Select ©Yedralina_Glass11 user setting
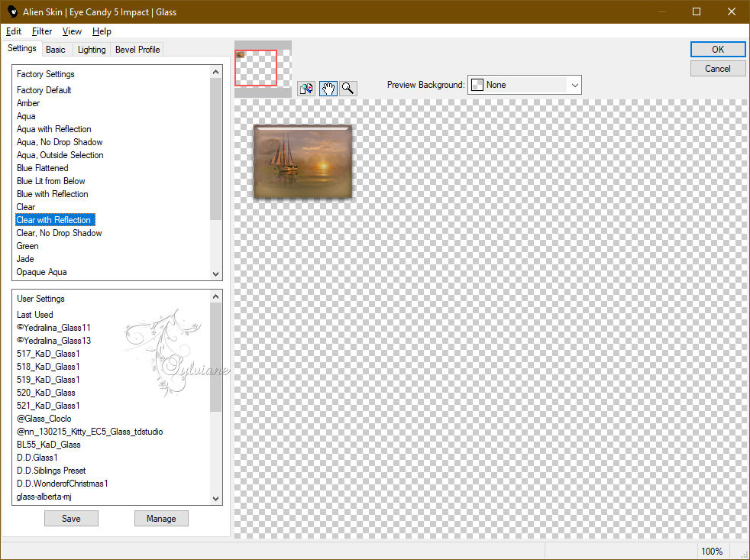This screenshot has height=560, width=750. [x=53, y=328]
